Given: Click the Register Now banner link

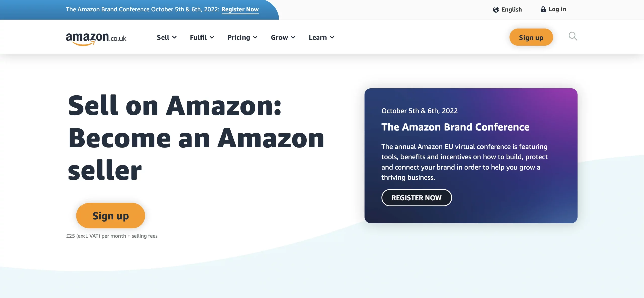Looking at the screenshot, I should click(240, 10).
